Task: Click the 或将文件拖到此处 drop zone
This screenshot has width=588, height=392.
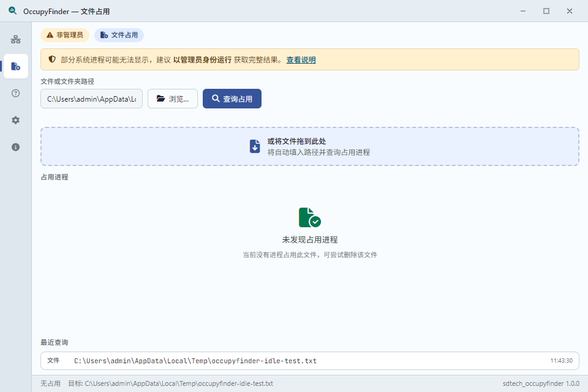Action: [x=310, y=146]
